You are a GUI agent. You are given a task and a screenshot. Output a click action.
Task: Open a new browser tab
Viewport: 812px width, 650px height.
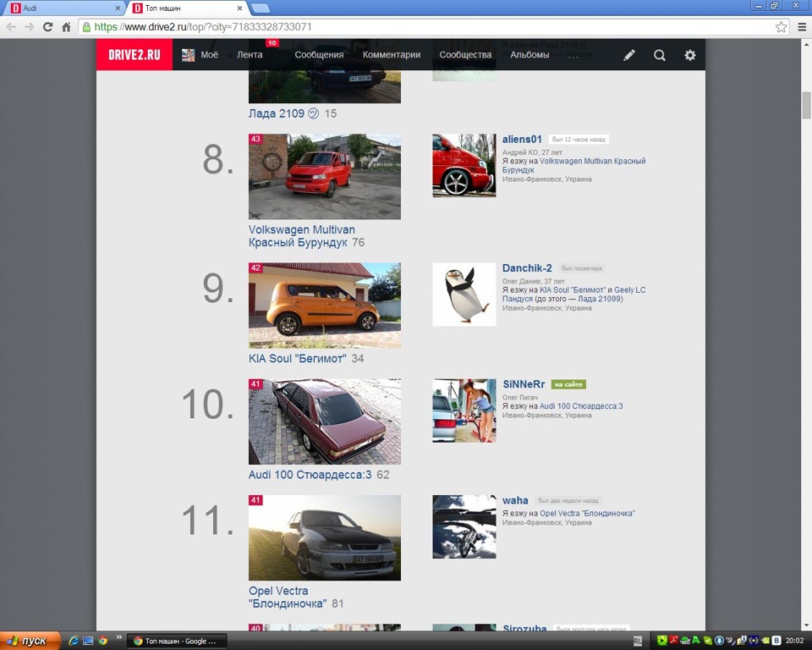click(261, 8)
